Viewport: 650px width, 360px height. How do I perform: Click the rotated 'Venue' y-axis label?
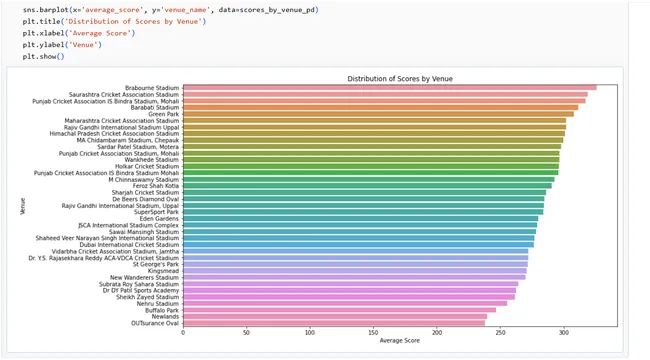tap(23, 206)
